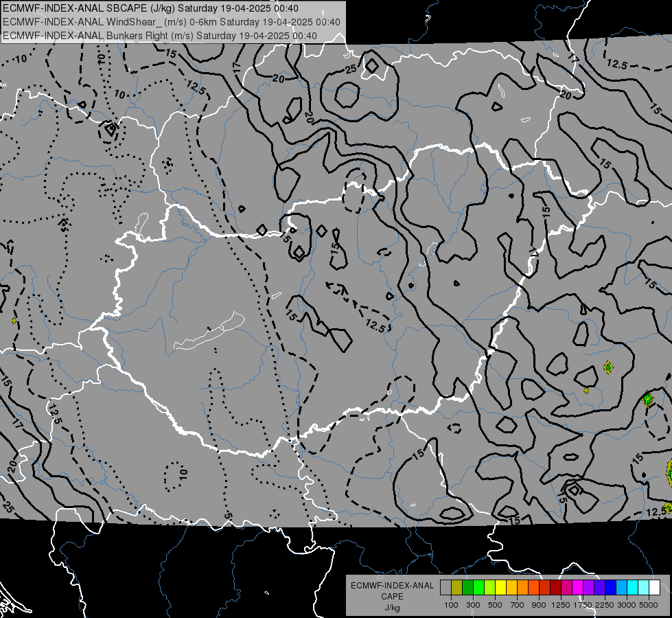672x618 pixels.
Task: Click the 900 legend tick value
Action: click(x=539, y=605)
